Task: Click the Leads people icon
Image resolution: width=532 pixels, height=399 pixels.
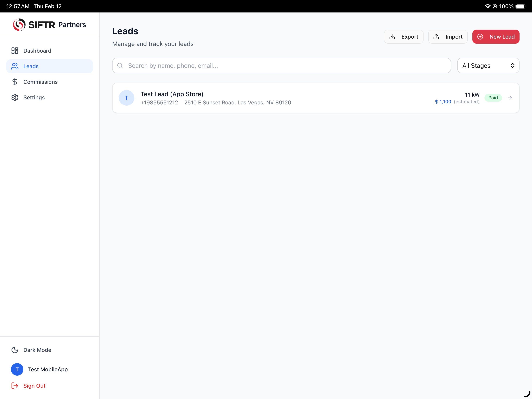Action: click(15, 66)
